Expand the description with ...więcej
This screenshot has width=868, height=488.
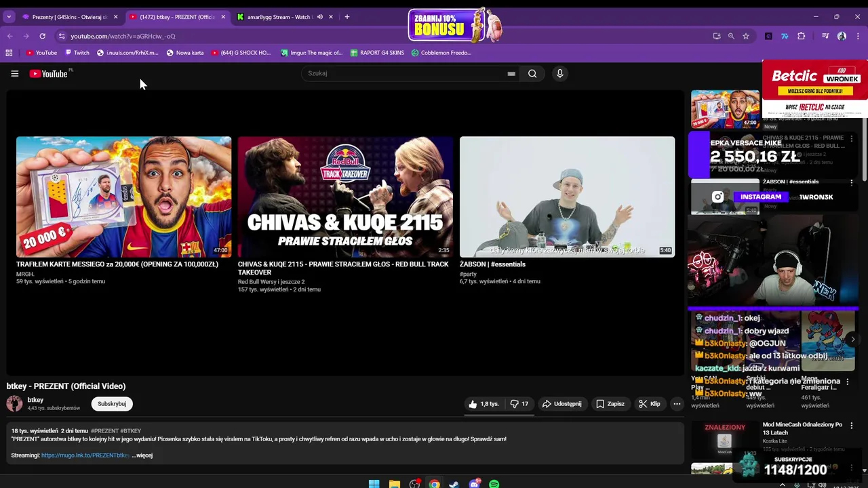[x=142, y=455]
